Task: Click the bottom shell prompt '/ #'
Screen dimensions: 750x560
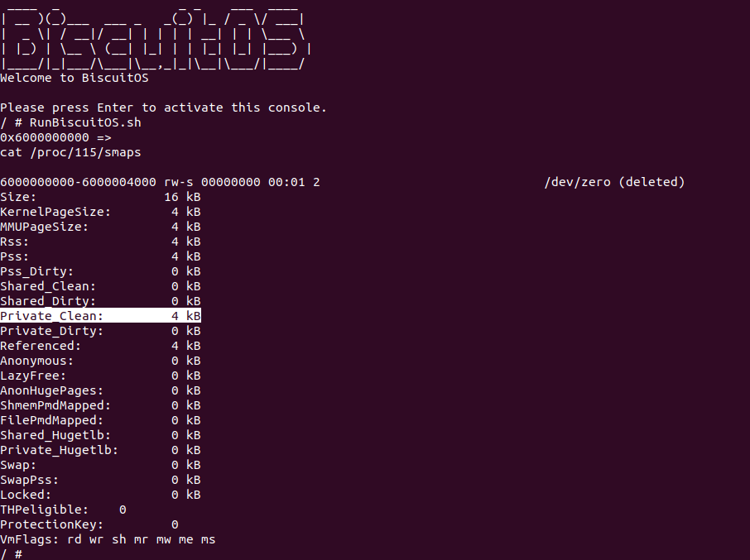Action: 11,553
